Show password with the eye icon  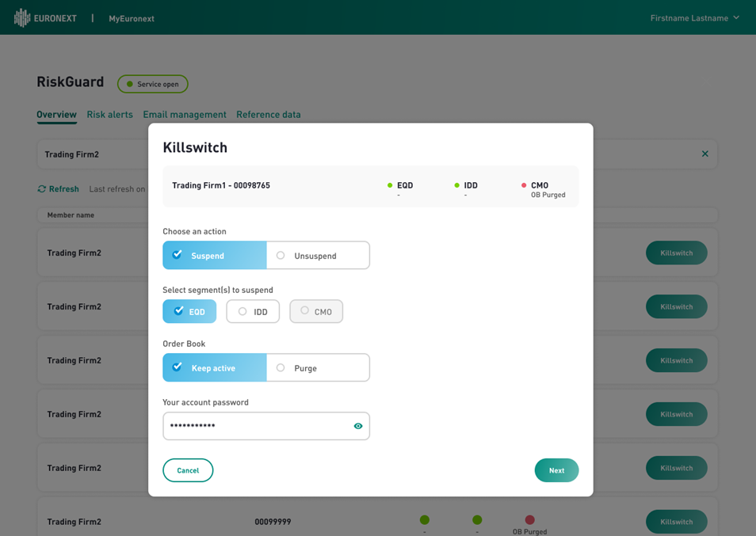pyautogui.click(x=357, y=426)
